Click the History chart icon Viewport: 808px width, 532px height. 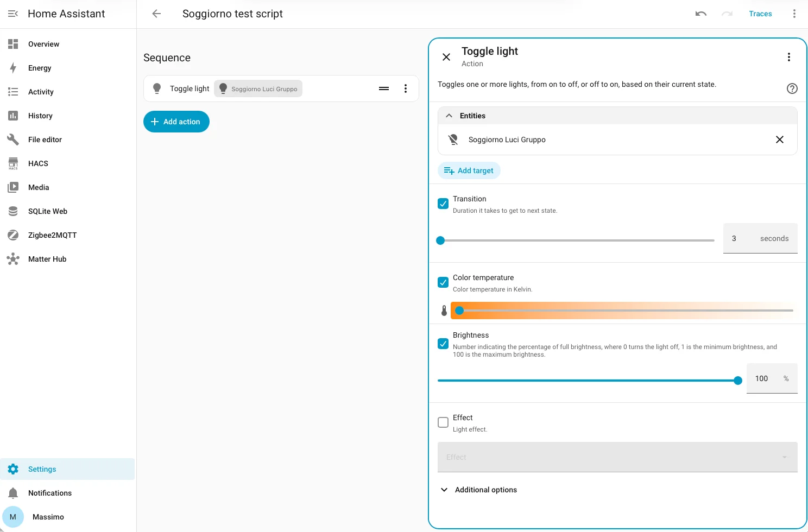[13, 116]
